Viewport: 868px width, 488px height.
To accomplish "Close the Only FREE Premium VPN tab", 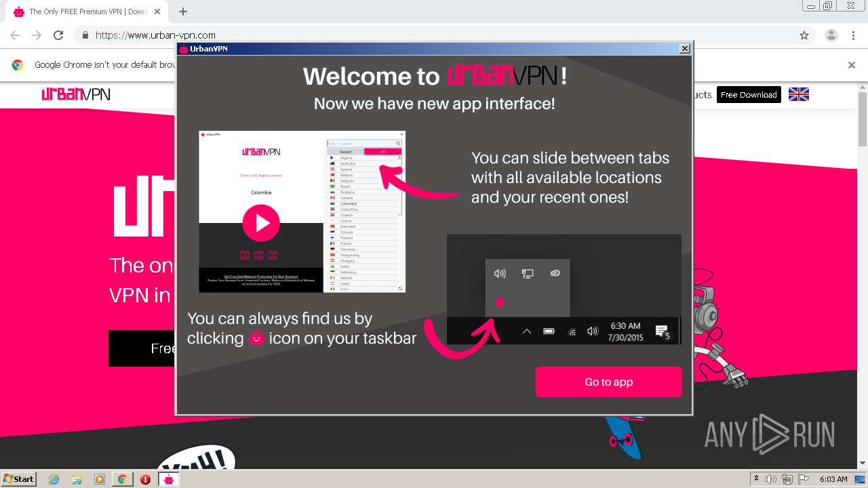I will point(157,12).
